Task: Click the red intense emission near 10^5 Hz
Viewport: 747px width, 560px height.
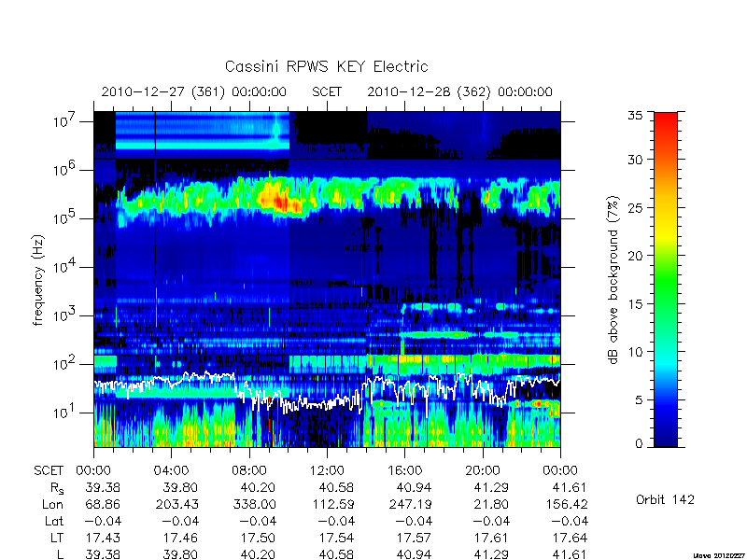Action: [281, 203]
